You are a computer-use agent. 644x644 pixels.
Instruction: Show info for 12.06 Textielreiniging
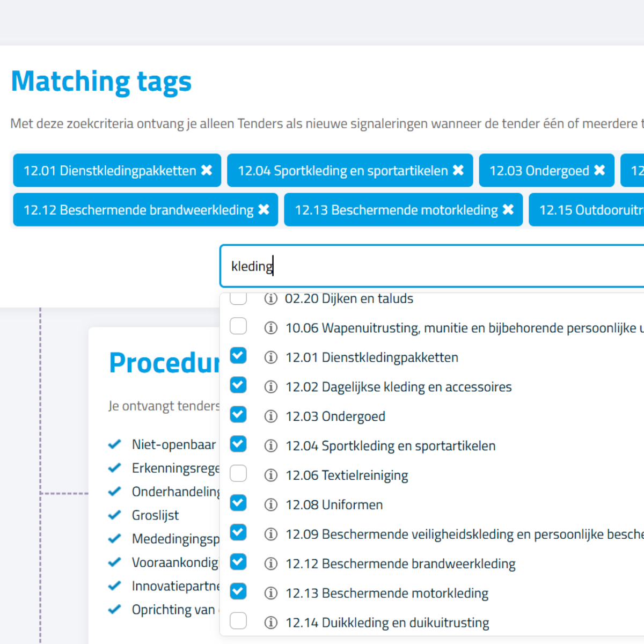pos(271,475)
